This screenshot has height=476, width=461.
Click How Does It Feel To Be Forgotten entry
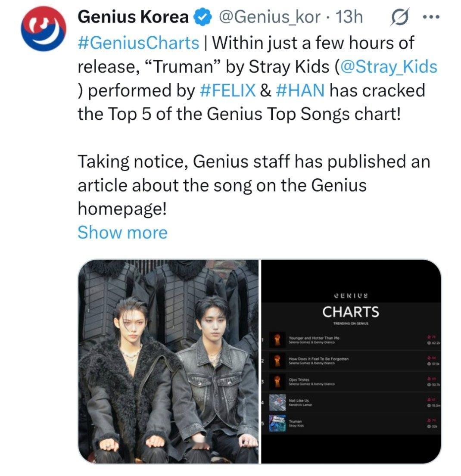point(351,361)
